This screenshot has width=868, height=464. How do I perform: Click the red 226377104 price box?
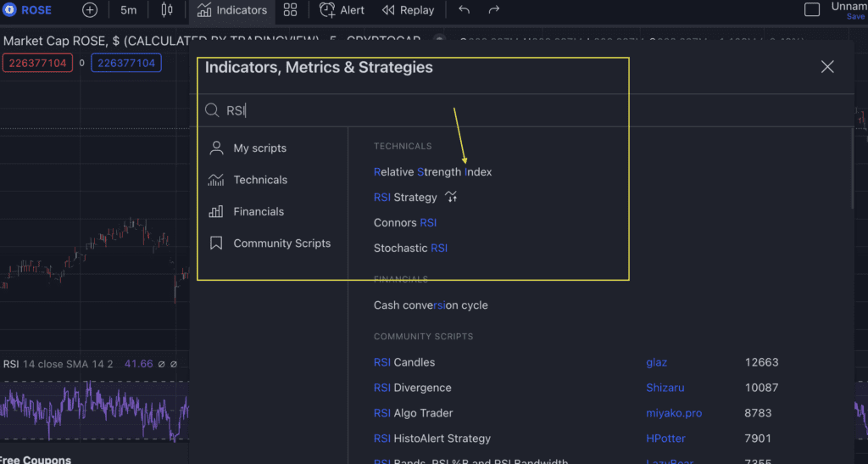[37, 63]
